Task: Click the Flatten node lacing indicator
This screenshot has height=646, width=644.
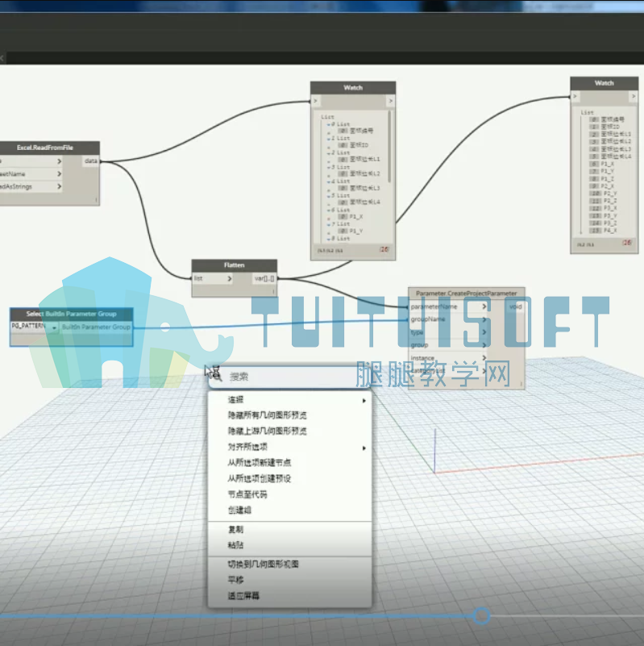Action: pyautogui.click(x=273, y=292)
